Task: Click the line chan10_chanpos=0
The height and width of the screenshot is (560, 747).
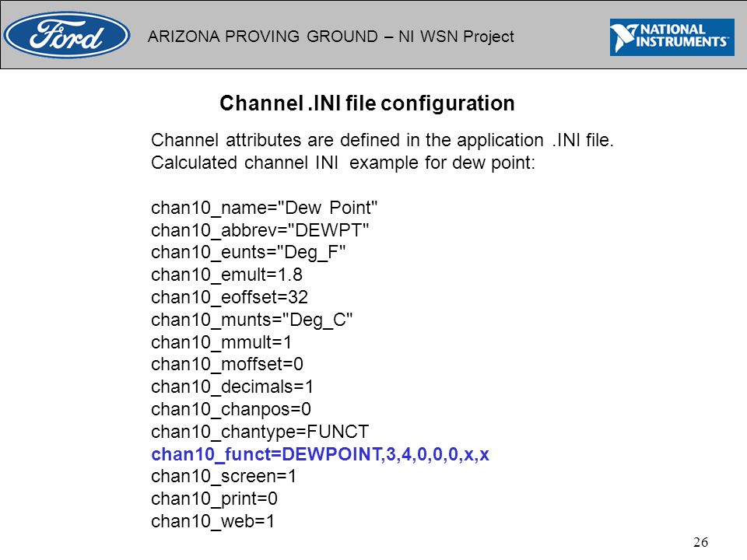Action: coord(231,410)
